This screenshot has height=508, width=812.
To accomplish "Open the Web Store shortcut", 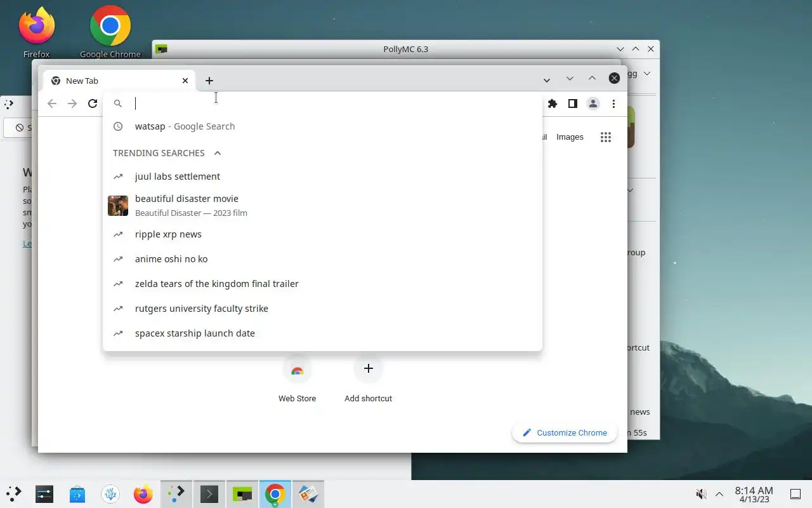I will (297, 379).
